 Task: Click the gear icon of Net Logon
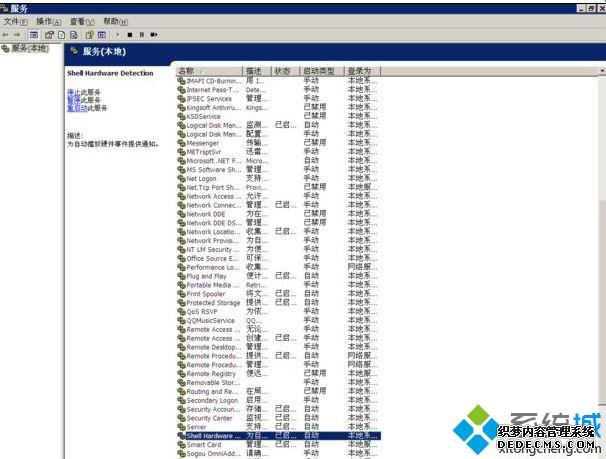point(181,178)
